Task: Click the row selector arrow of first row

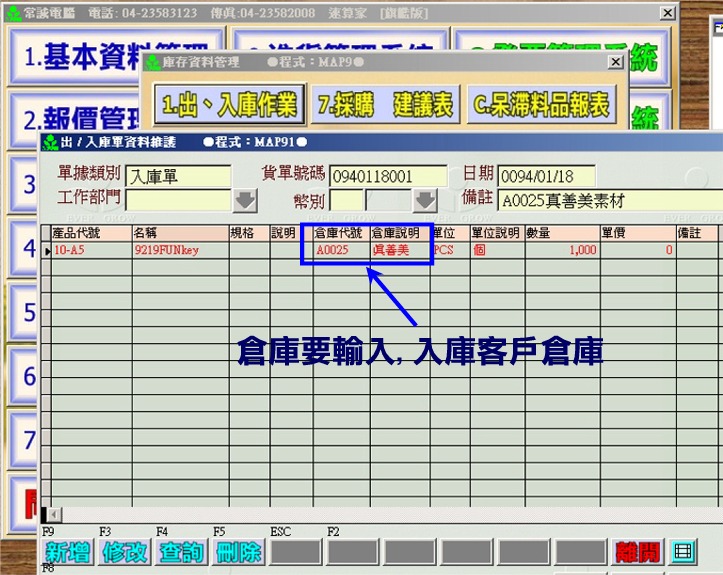Action: click(46, 250)
